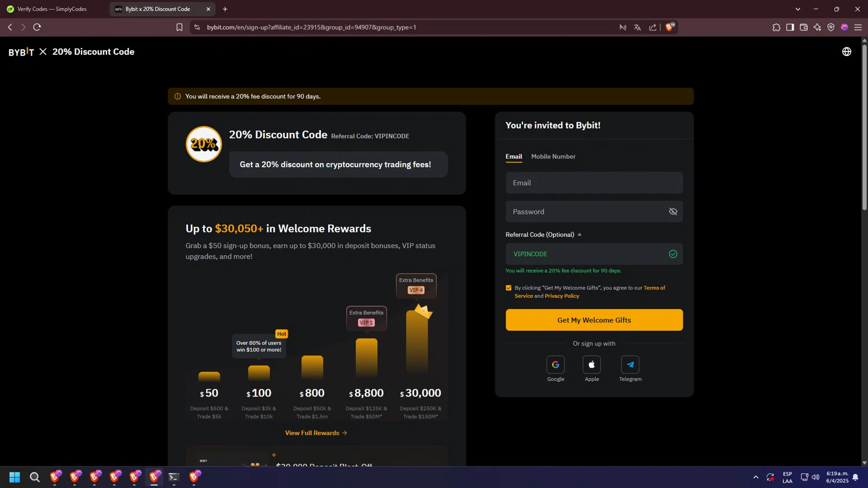Focus the Email input field
Image resolution: width=868 pixels, height=488 pixels.
(594, 183)
